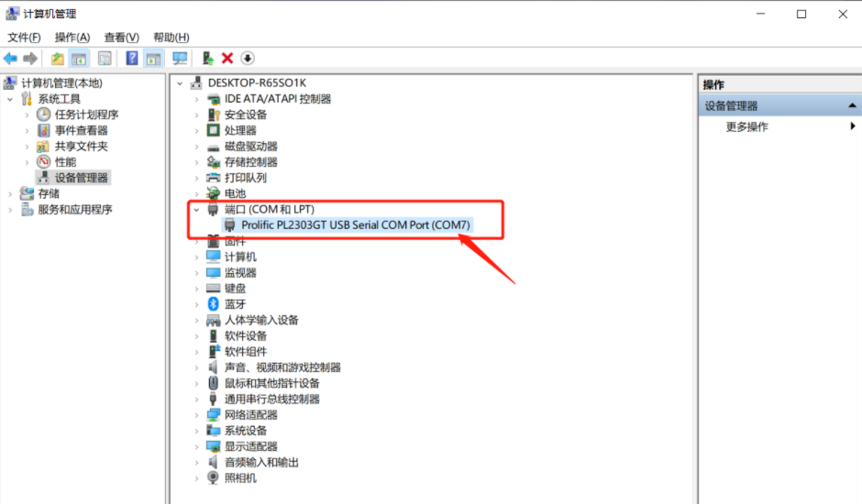Collapse the DESKTOP-R65SO1K root node

tap(180, 83)
